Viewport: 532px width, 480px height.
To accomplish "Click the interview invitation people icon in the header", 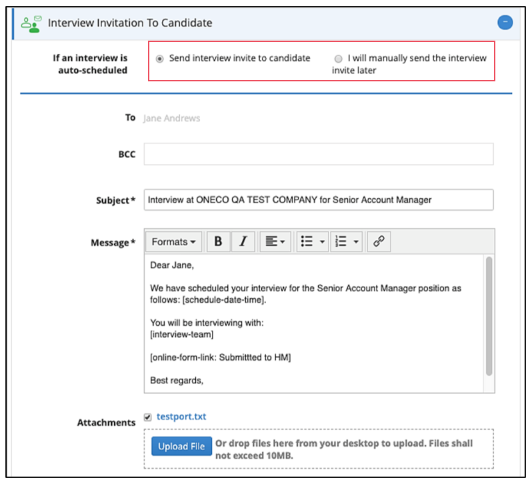I will tap(31, 24).
